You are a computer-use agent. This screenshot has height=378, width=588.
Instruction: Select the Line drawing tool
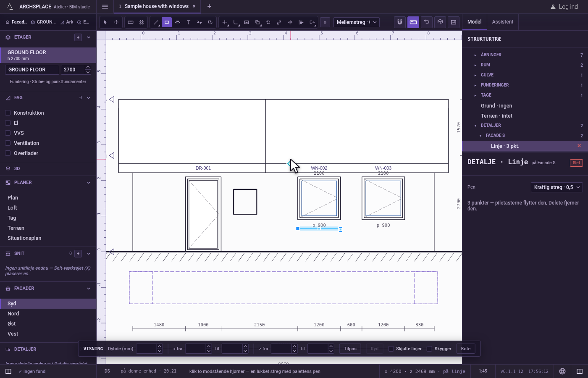pyautogui.click(x=156, y=22)
